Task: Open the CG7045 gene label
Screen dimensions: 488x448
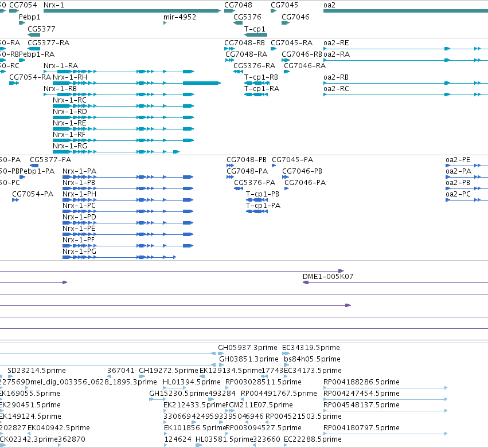Action: pyautogui.click(x=284, y=5)
